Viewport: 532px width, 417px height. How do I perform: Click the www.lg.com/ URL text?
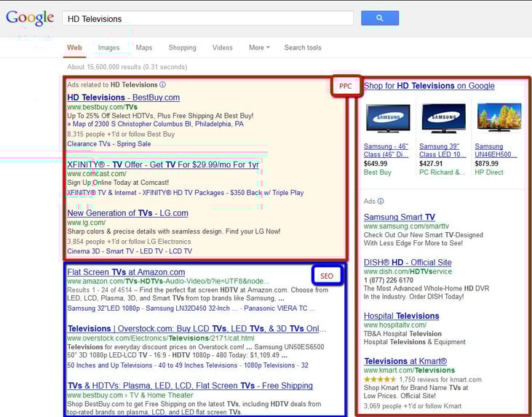click(x=86, y=223)
